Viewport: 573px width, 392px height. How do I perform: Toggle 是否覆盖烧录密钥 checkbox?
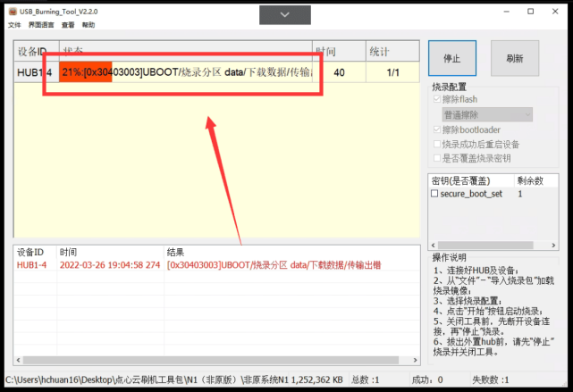coord(437,158)
